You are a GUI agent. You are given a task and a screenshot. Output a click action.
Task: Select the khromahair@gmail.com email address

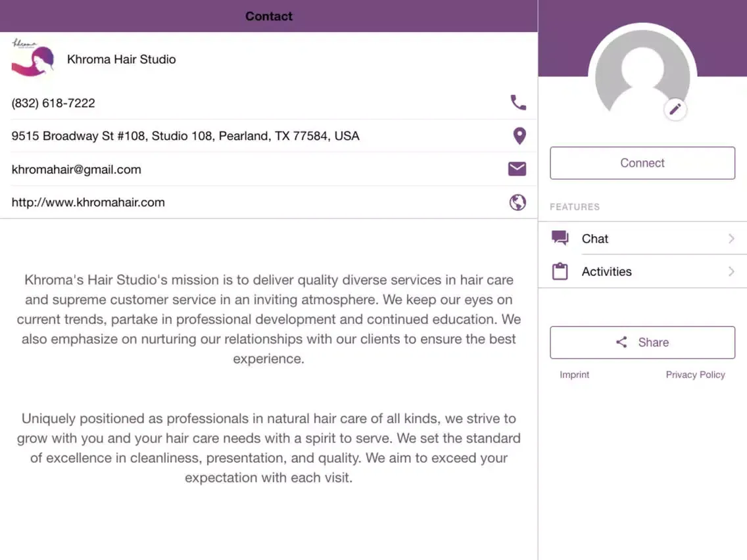coord(76,170)
